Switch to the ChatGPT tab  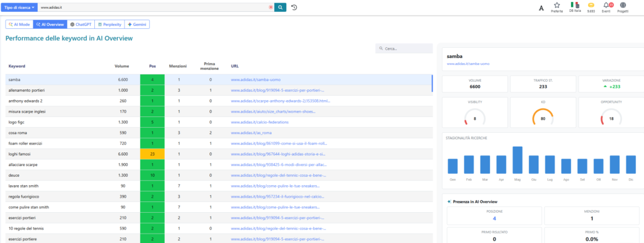click(x=81, y=25)
